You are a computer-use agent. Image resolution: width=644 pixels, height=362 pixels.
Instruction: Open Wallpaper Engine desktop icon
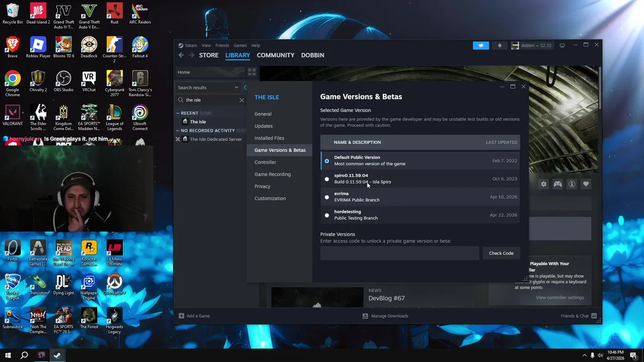coord(89,287)
